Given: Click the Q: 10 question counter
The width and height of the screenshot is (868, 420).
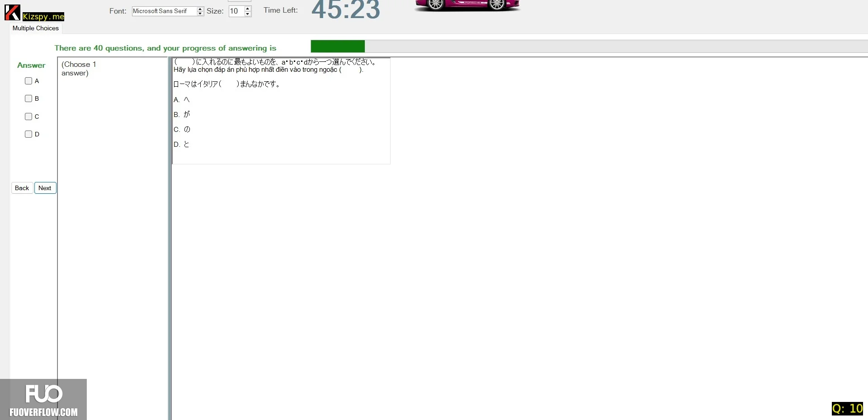Looking at the screenshot, I should coord(847,409).
